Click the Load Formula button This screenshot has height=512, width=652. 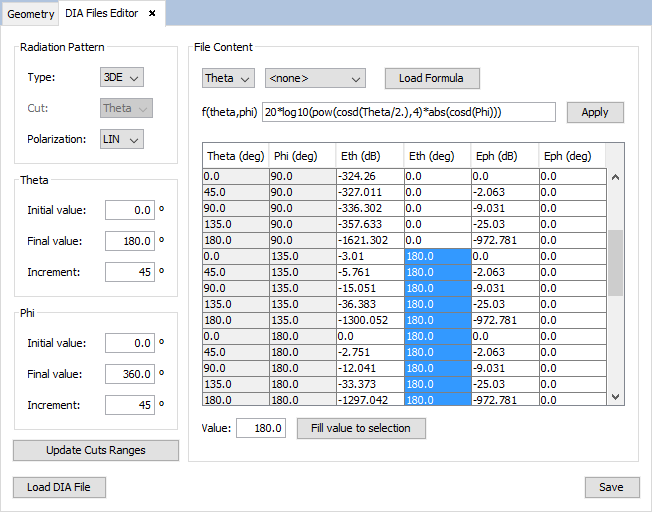pyautogui.click(x=432, y=78)
